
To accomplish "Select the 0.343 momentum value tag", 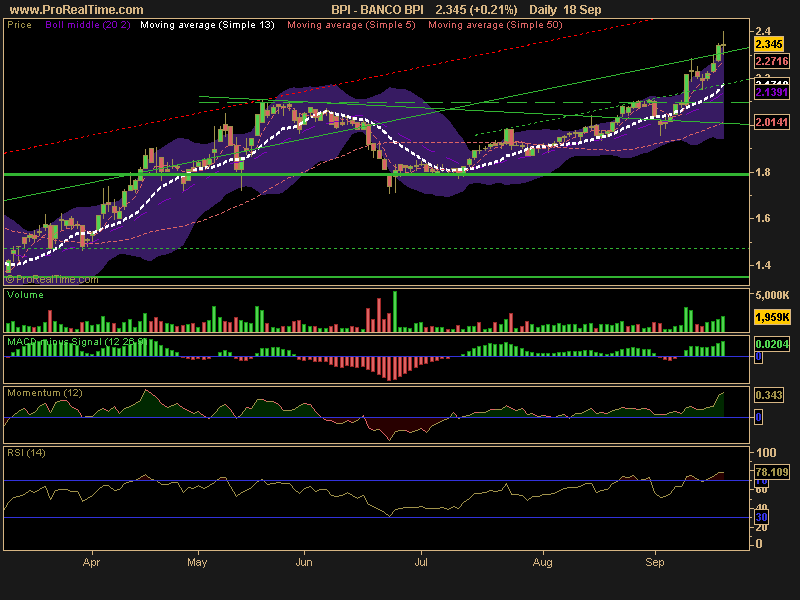I will [769, 395].
